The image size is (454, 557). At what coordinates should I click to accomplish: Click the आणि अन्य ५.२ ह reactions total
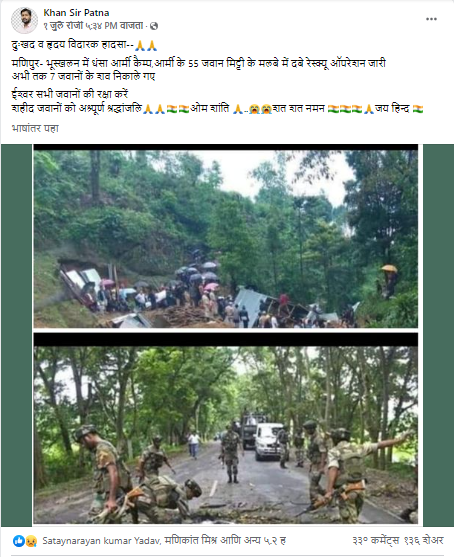[x=253, y=541]
